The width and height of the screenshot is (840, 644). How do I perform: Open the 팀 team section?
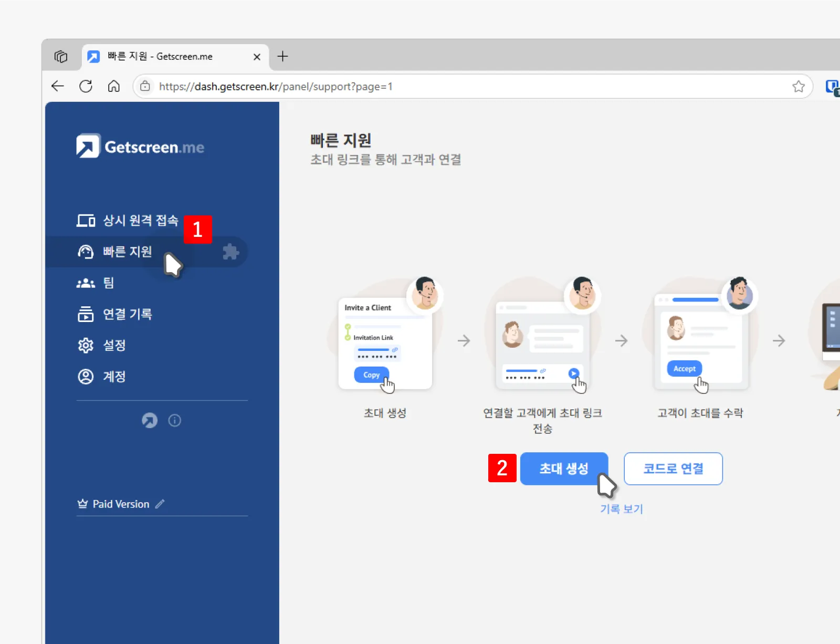(x=108, y=283)
